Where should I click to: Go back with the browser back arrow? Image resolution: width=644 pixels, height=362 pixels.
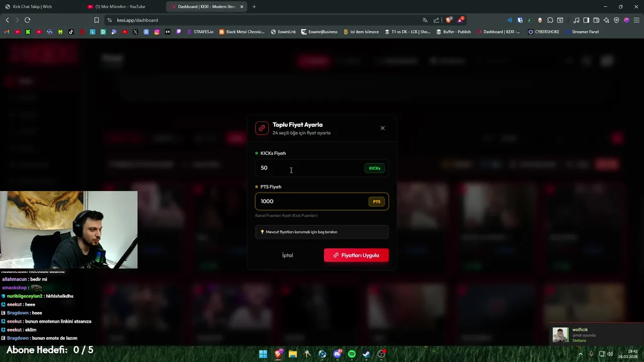(7, 20)
